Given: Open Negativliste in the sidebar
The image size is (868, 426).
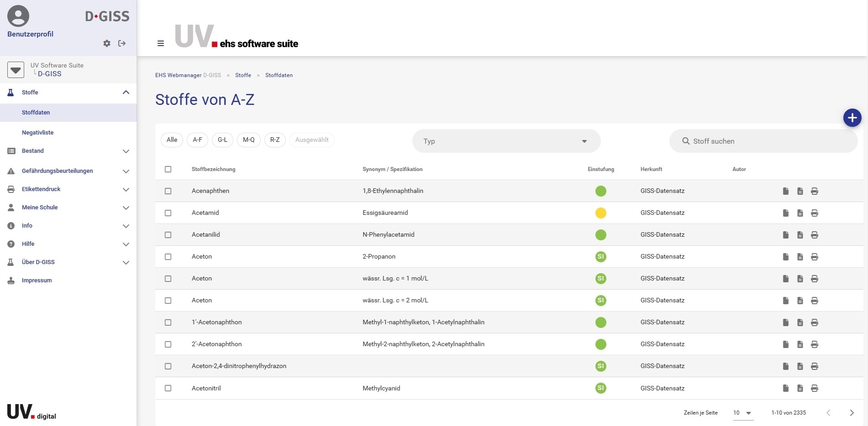Looking at the screenshot, I should 37,133.
